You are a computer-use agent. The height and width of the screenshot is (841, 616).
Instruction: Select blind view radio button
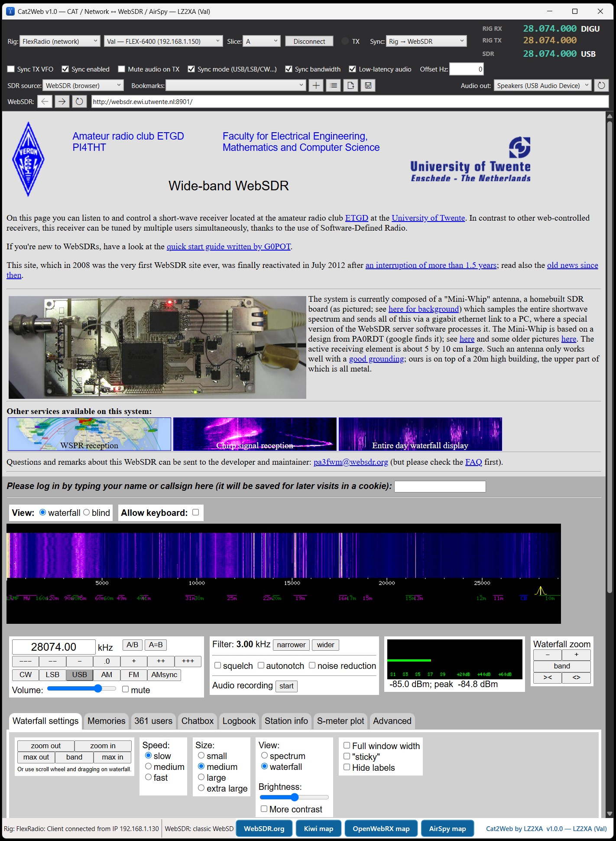[86, 512]
